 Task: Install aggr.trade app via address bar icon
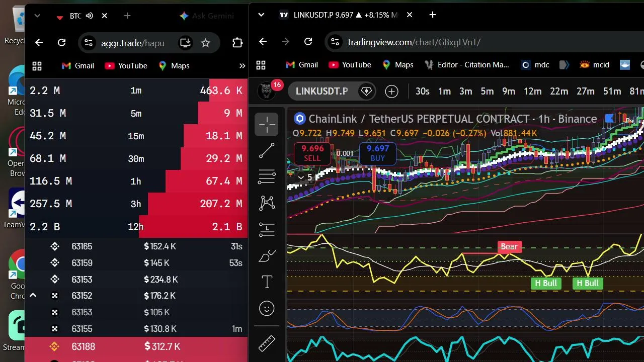pyautogui.click(x=185, y=43)
